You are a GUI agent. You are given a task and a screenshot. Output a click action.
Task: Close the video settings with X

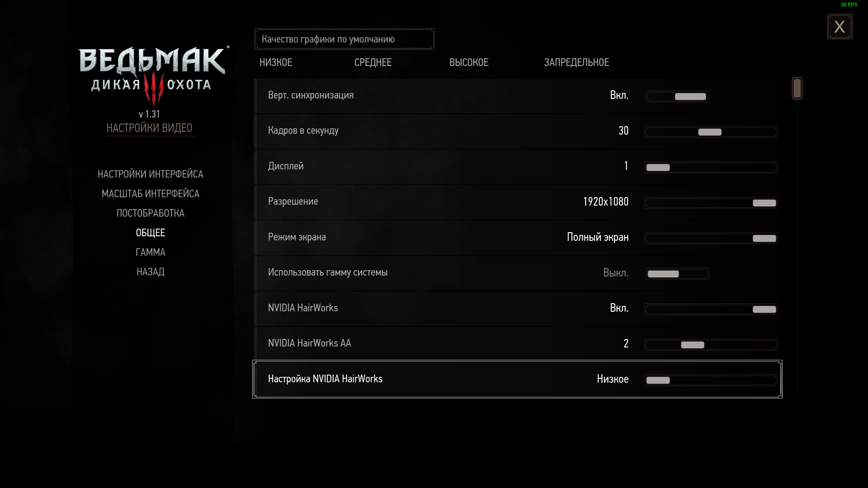point(840,27)
